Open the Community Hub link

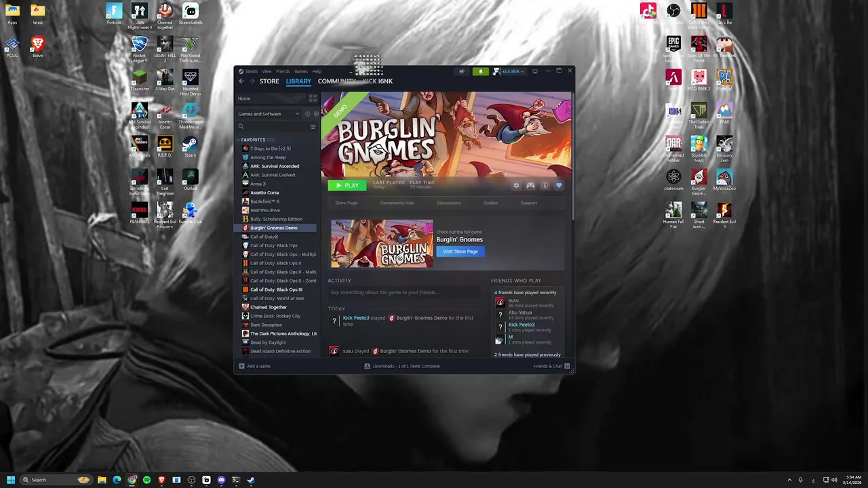tap(397, 203)
